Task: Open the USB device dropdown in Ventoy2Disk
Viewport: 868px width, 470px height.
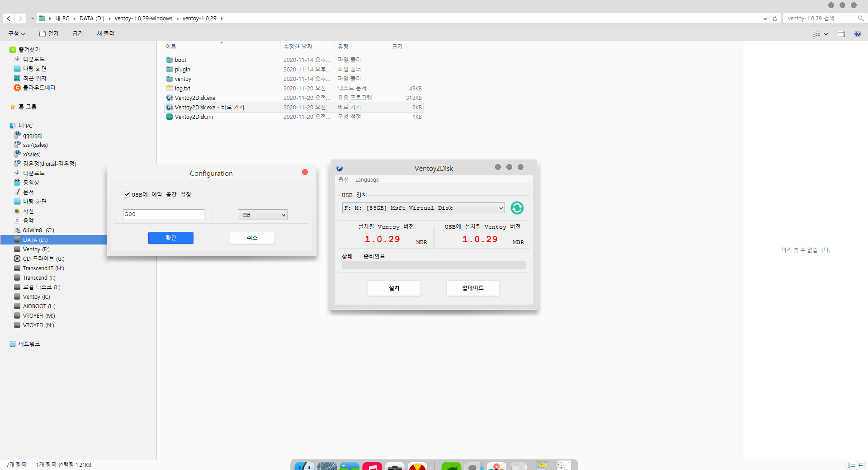Action: [423, 208]
